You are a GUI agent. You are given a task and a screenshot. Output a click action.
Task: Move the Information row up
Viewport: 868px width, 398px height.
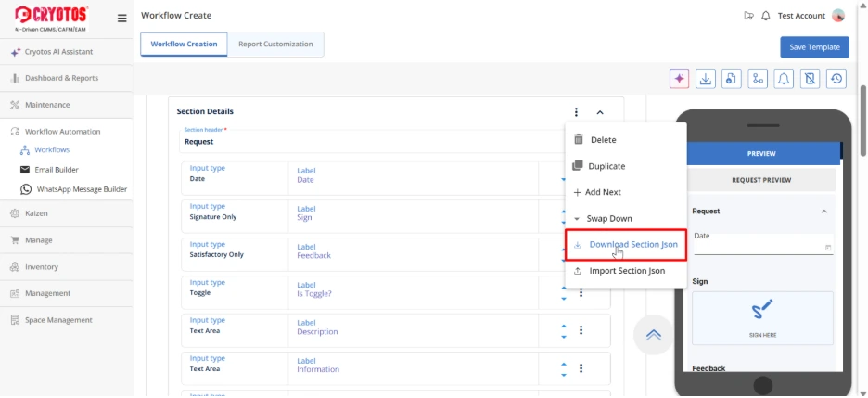[x=564, y=363]
